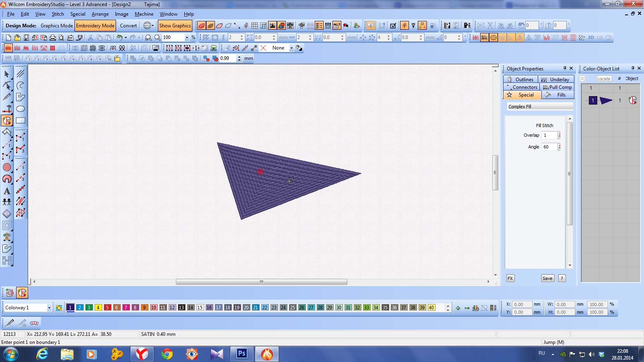Open the Stitch menu

tap(58, 14)
